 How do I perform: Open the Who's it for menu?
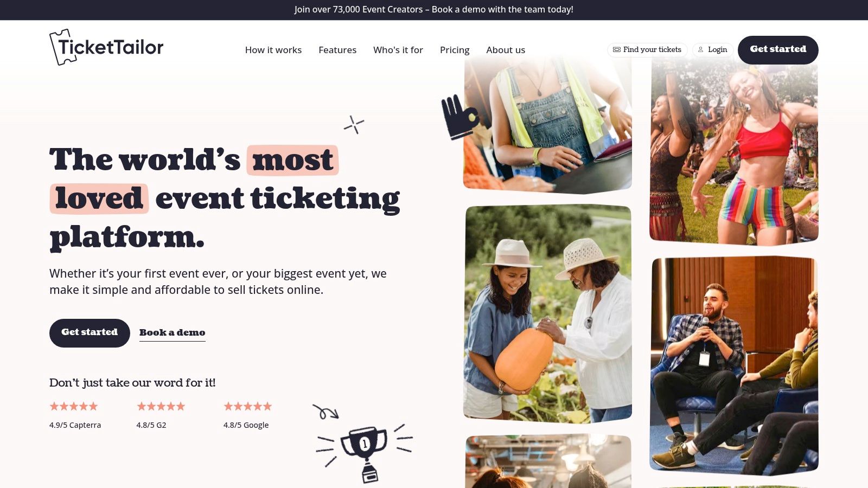398,50
